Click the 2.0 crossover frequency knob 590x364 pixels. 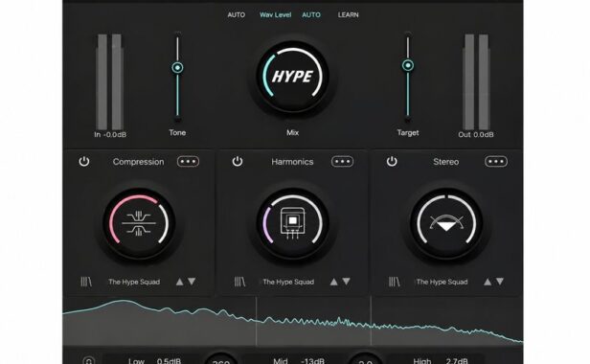click(x=365, y=359)
